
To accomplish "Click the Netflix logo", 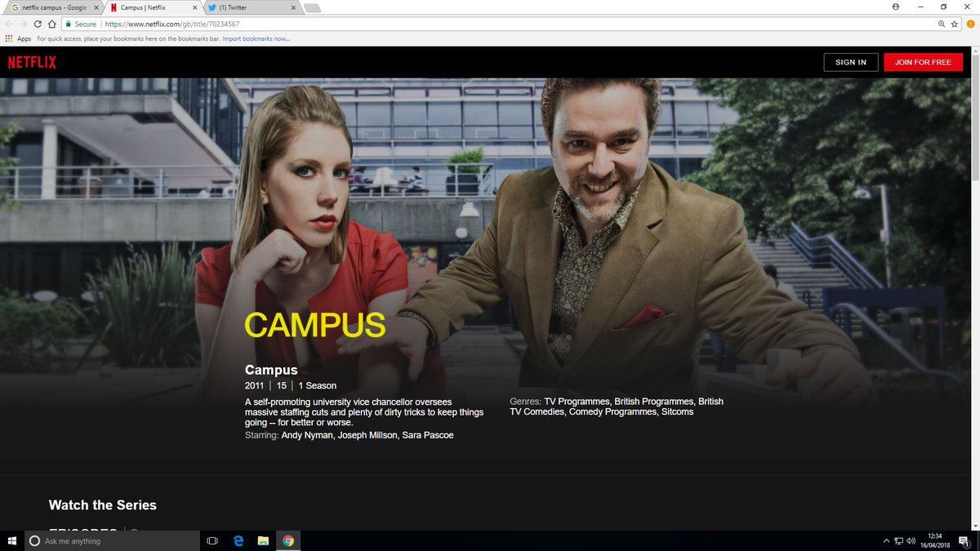I will pos(32,62).
